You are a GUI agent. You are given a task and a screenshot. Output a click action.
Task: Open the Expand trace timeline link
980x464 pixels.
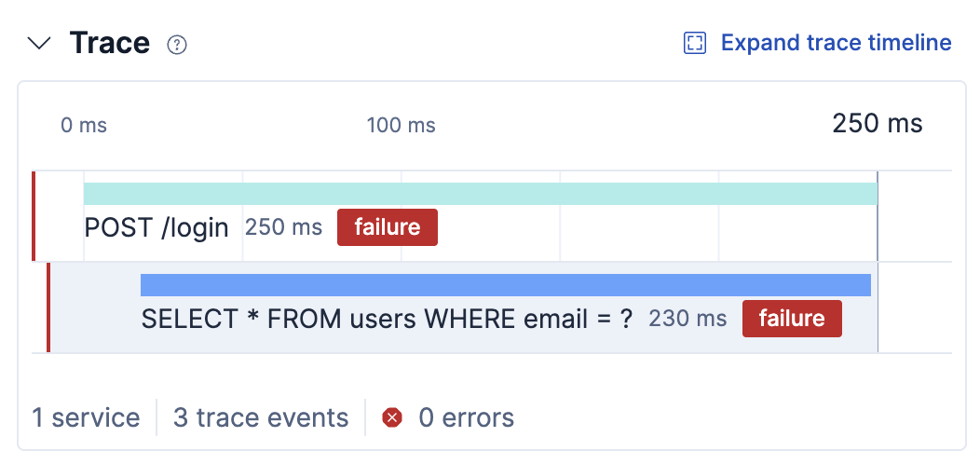[x=836, y=43]
